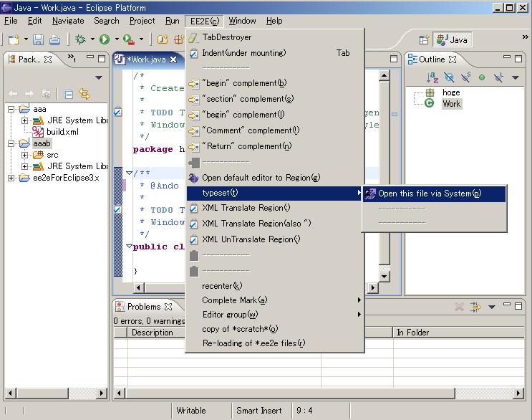Open the Debug dropdown arrow
532x420 pixels.
92,39
